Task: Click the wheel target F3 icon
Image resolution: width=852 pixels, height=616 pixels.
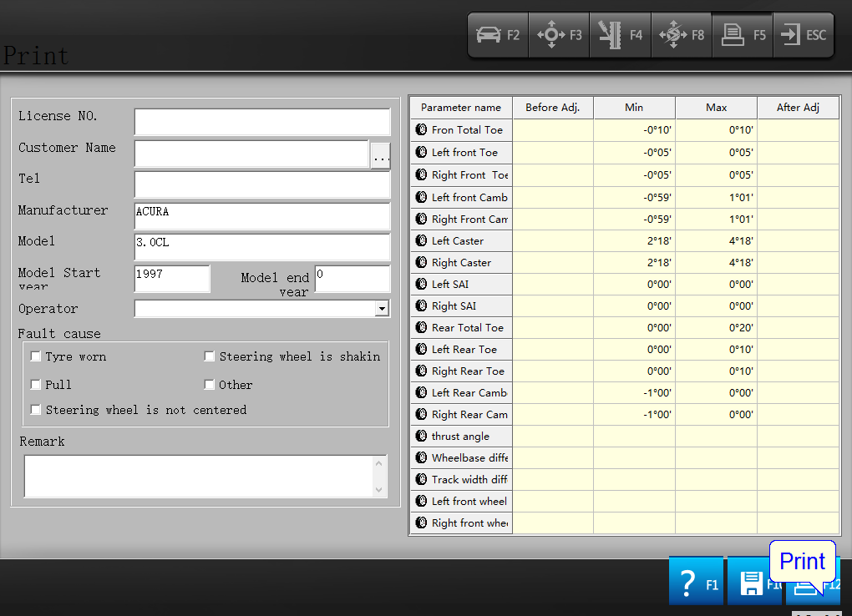Action: click(559, 35)
